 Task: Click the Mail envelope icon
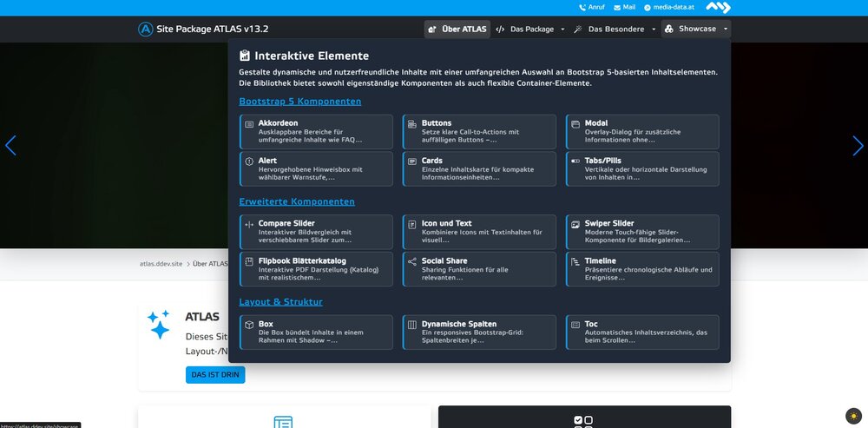tap(617, 7)
